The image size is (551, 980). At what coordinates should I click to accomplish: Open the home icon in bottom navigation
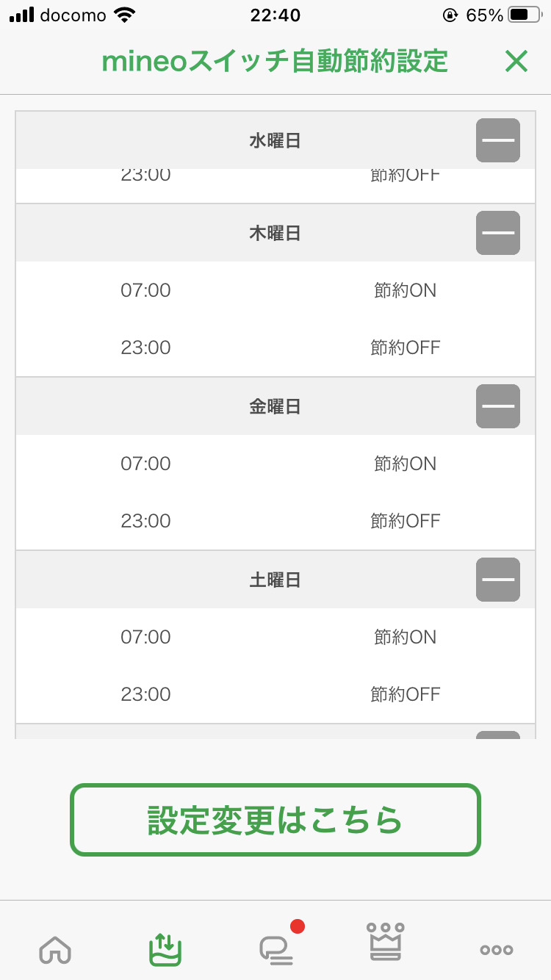[54, 949]
